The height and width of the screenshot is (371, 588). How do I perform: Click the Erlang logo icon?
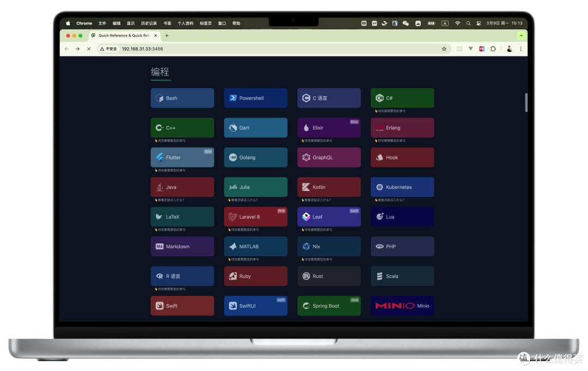pos(379,128)
